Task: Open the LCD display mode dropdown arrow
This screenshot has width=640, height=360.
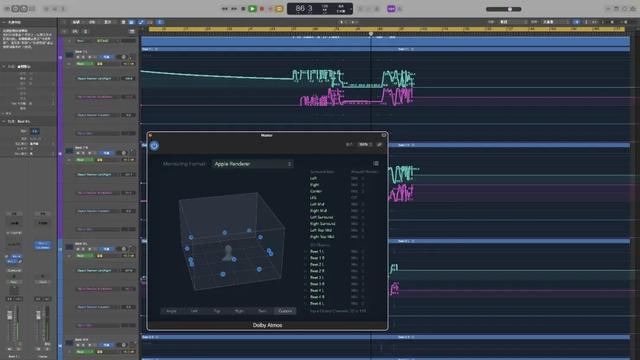Action: (351, 9)
